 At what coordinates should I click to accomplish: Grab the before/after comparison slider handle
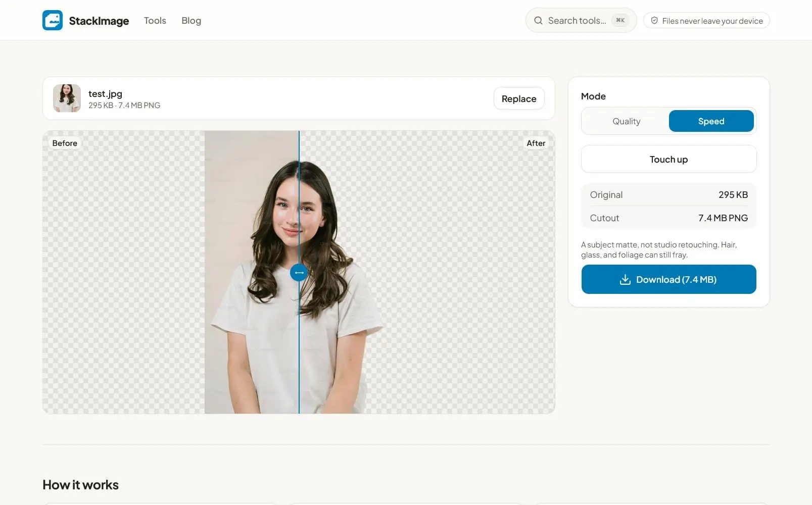click(x=299, y=273)
